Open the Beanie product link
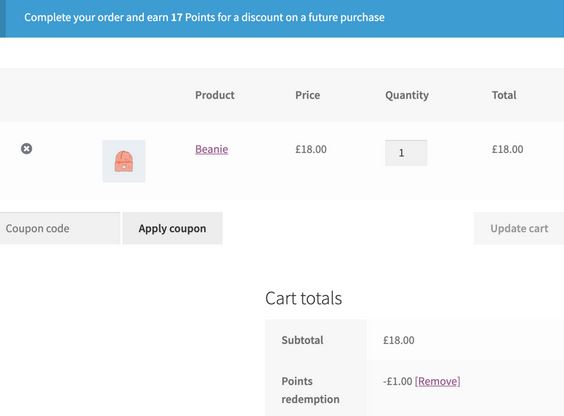Image resolution: width=564 pixels, height=416 pixels. 212,149
